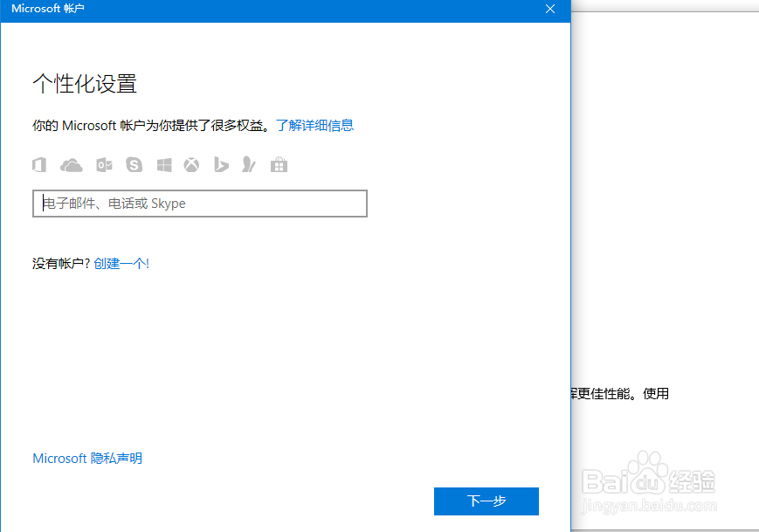Select the Office icon
Screen dimensions: 759x532
pyautogui.click(x=39, y=164)
